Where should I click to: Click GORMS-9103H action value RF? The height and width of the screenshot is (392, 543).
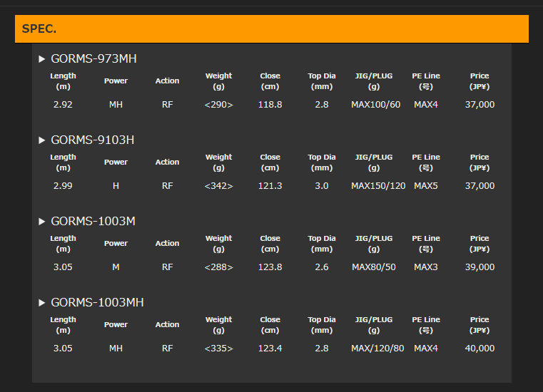coord(167,186)
